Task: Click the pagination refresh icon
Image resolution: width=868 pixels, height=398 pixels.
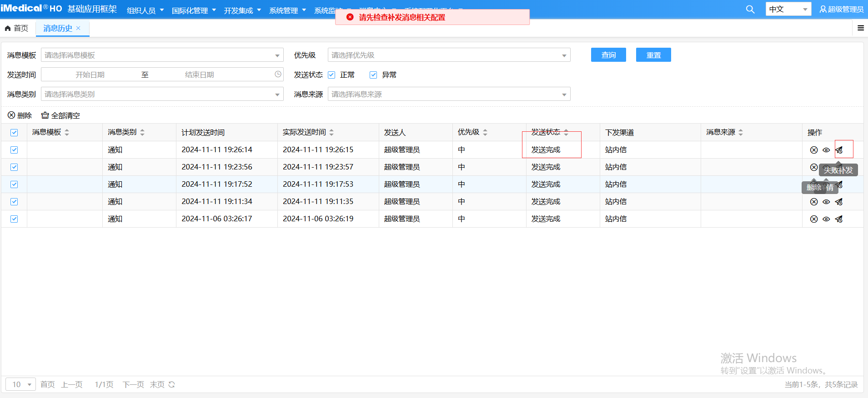Action: (x=171, y=384)
